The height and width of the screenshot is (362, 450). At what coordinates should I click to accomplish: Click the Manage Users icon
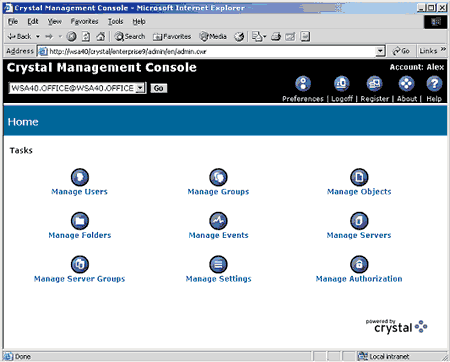pyautogui.click(x=80, y=177)
